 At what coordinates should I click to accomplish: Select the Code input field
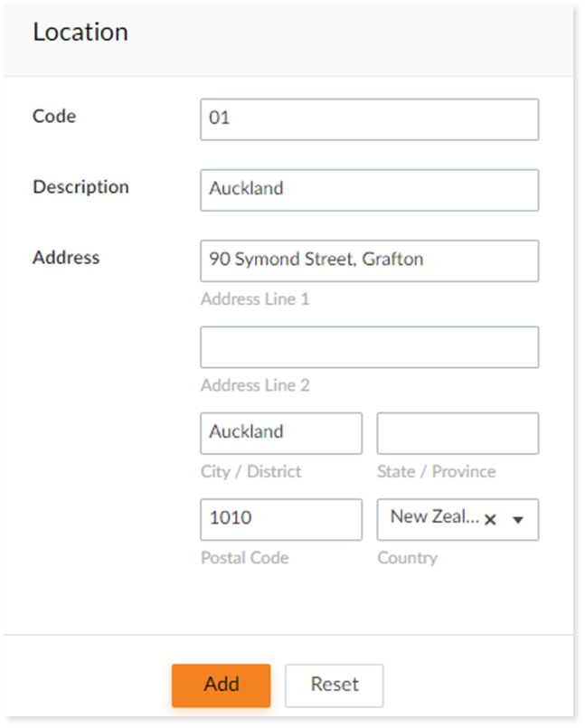[369, 118]
